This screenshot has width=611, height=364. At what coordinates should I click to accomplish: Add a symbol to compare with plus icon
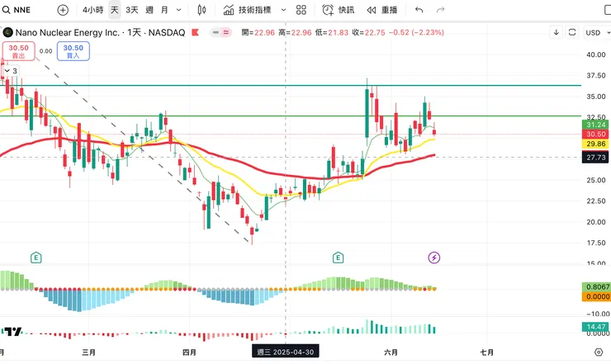coord(63,10)
